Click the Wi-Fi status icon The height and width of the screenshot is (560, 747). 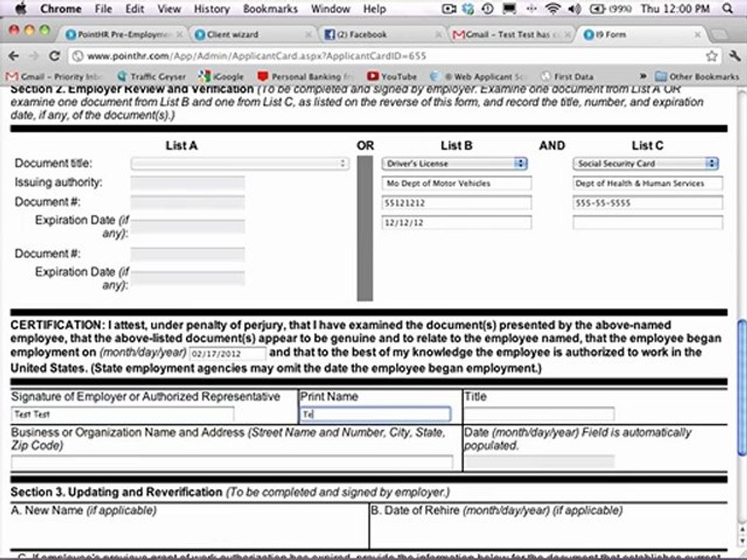coord(552,9)
